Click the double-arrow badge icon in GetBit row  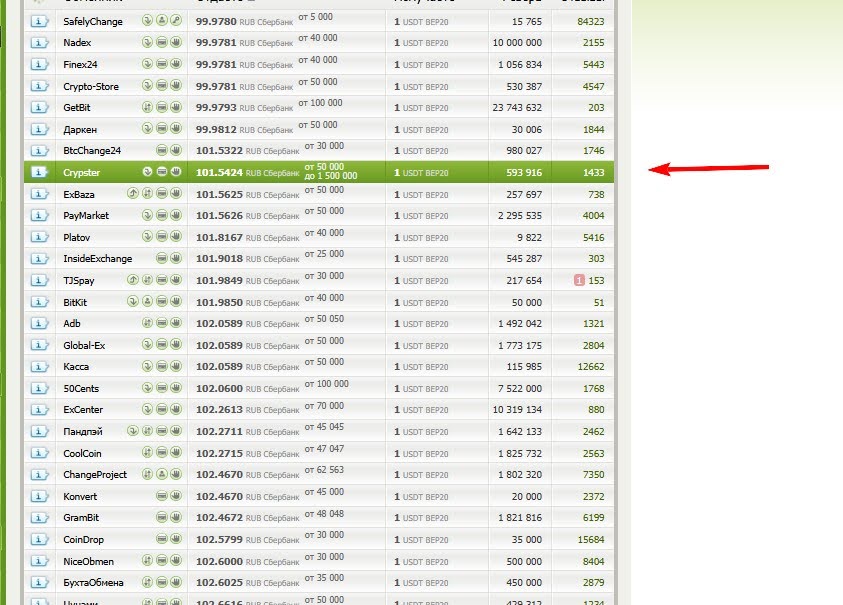pyautogui.click(x=147, y=106)
